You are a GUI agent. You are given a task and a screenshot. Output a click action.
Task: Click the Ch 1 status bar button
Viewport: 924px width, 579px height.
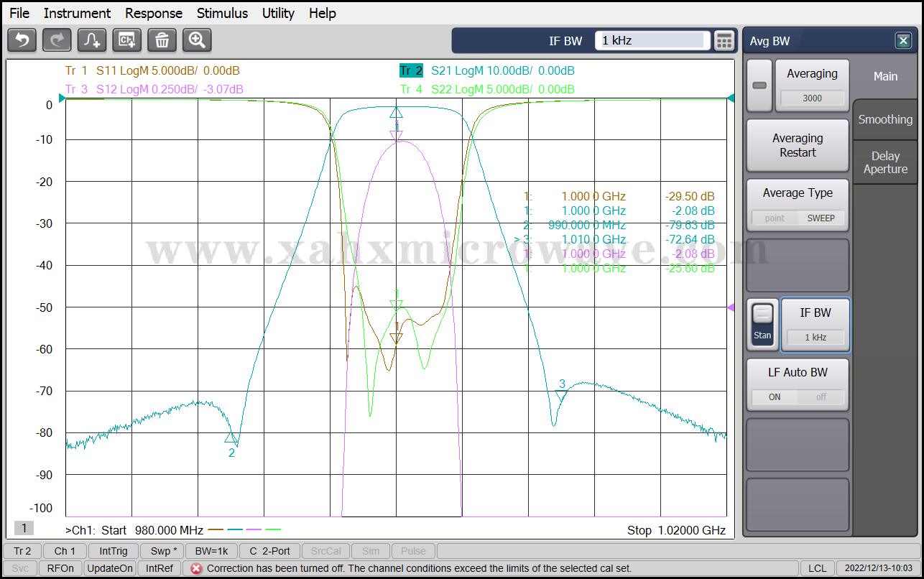point(65,551)
